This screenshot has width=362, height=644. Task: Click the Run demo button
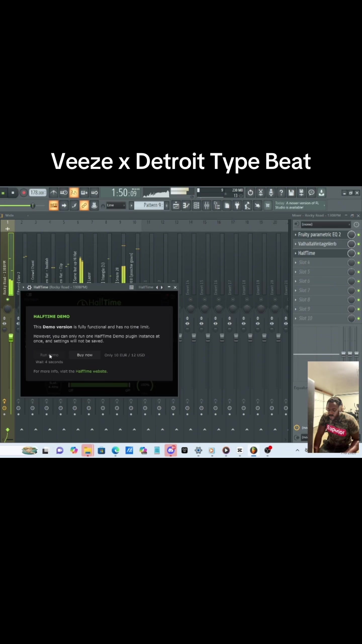point(49,355)
